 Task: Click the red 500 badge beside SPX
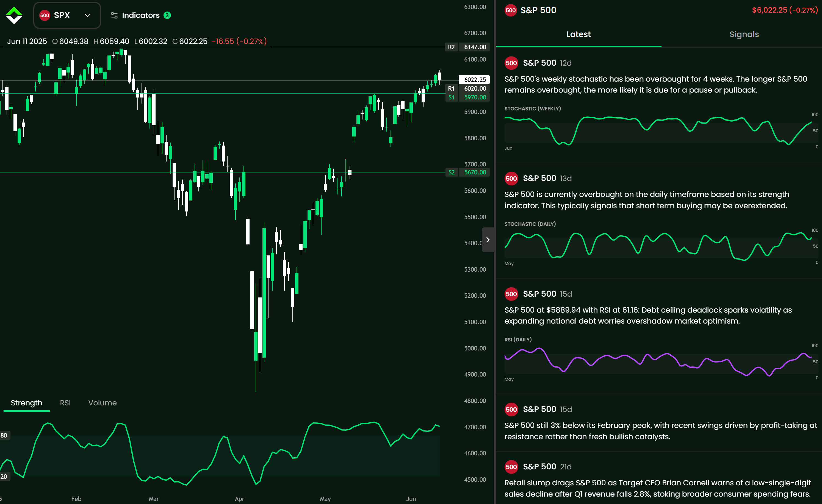point(45,15)
